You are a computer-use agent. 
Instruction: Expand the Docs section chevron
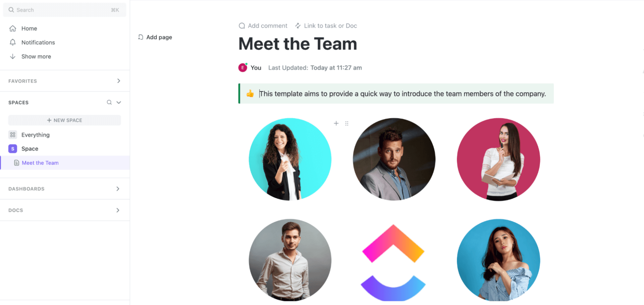tap(118, 210)
